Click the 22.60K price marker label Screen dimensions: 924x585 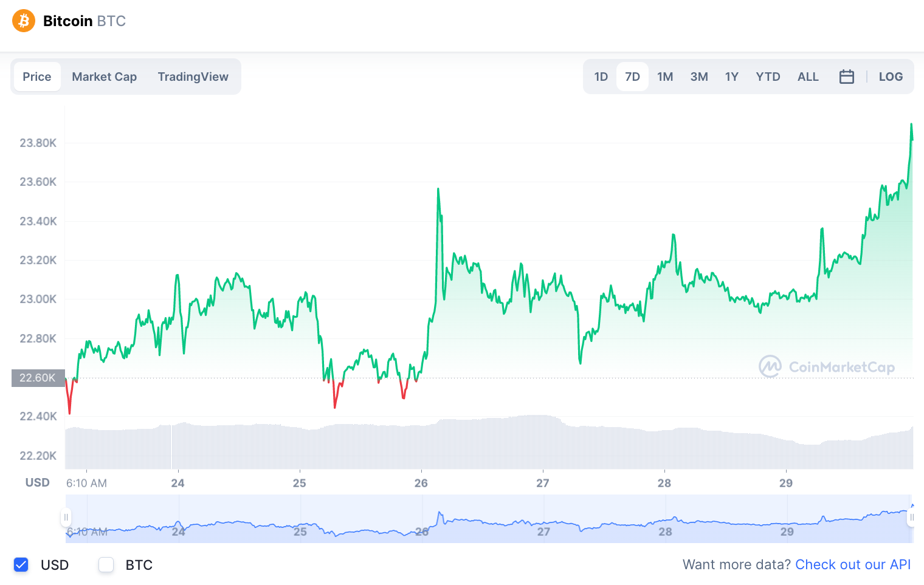[38, 378]
